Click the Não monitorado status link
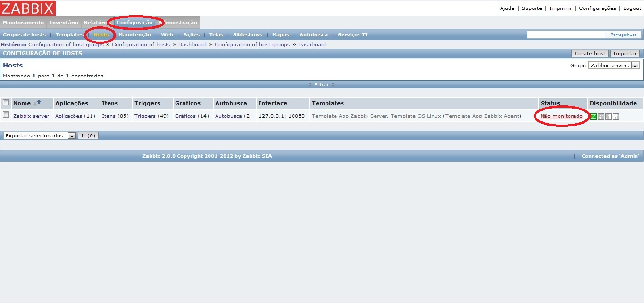Image resolution: width=644 pixels, height=303 pixels. (561, 116)
